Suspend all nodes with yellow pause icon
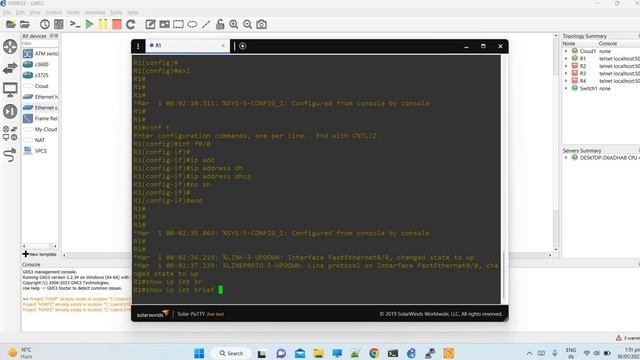 103,24
